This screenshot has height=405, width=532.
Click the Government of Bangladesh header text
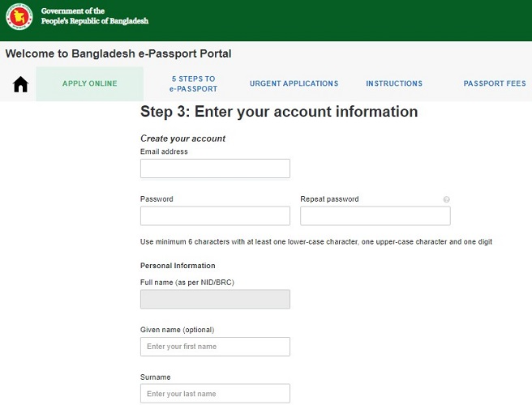94,15
